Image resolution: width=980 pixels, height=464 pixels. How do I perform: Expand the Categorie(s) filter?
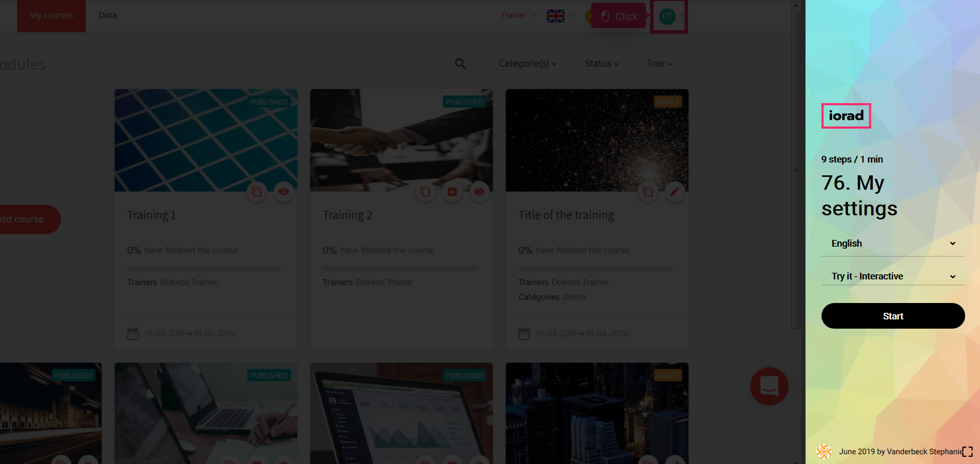527,64
